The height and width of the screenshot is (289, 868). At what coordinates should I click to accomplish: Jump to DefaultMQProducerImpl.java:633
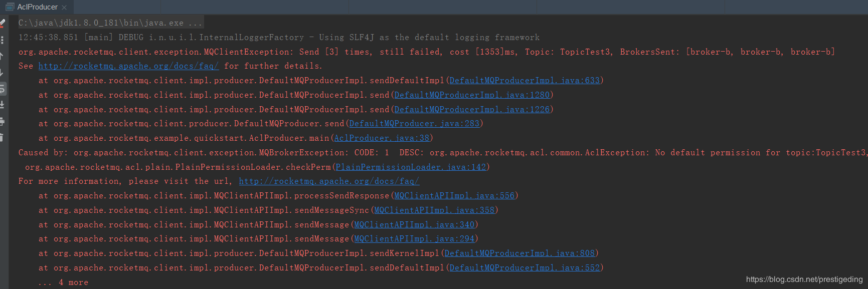[525, 81]
